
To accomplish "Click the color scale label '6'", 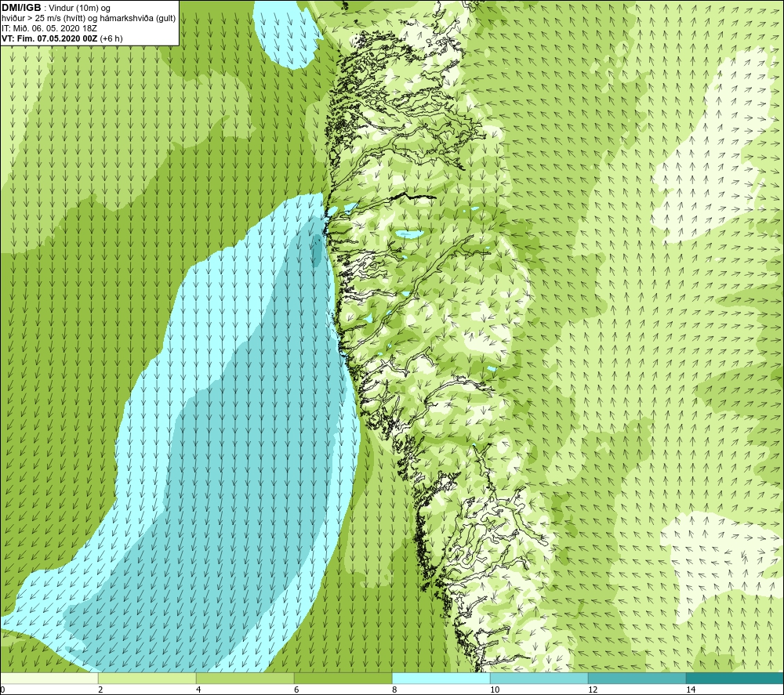I will pos(296,690).
